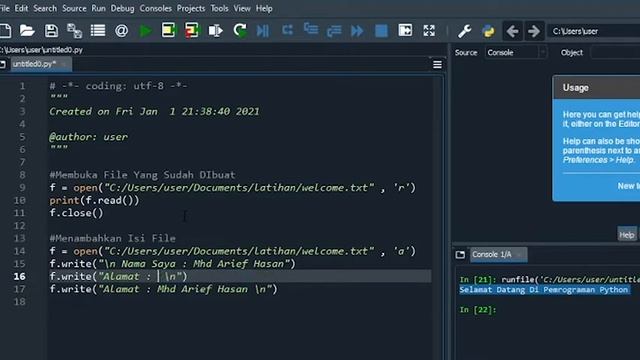Open the Debug menu

point(122,8)
